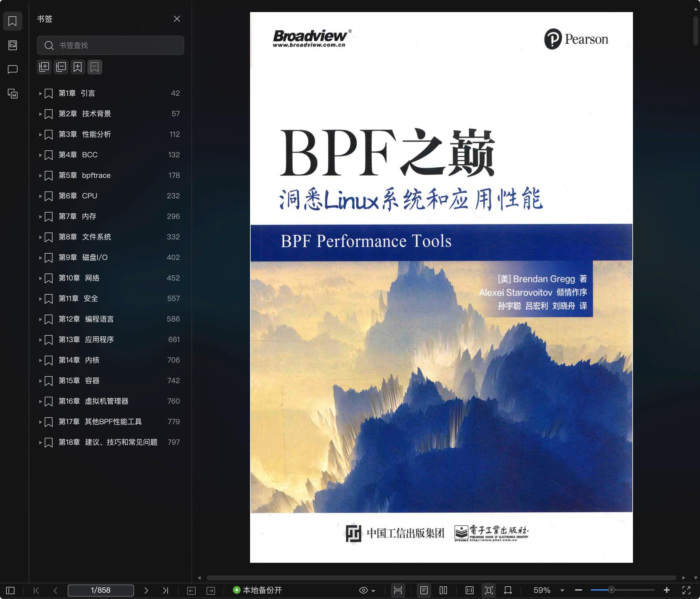This screenshot has height=599, width=700.
Task: Click the horizontal scrollbar left arrow
Action: coord(199,578)
